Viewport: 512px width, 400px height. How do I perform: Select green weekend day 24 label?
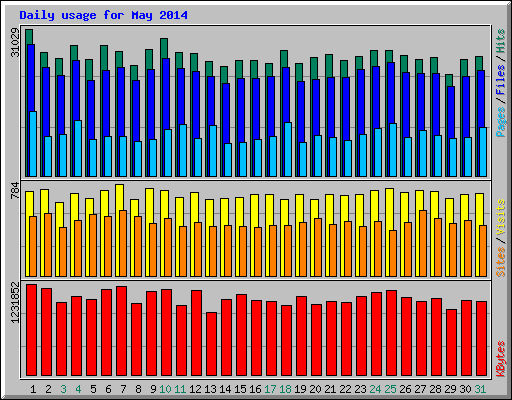[x=375, y=389]
